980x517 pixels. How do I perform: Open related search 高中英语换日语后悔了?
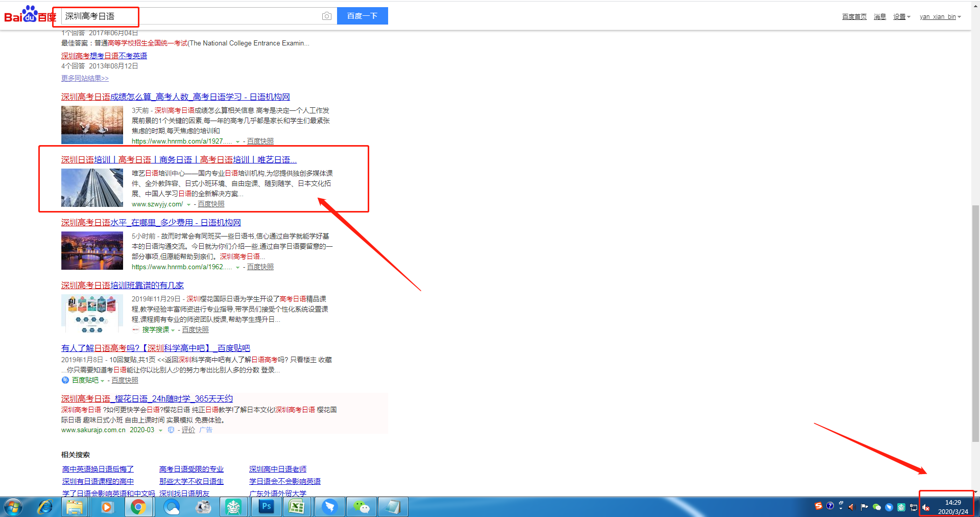[x=98, y=469]
